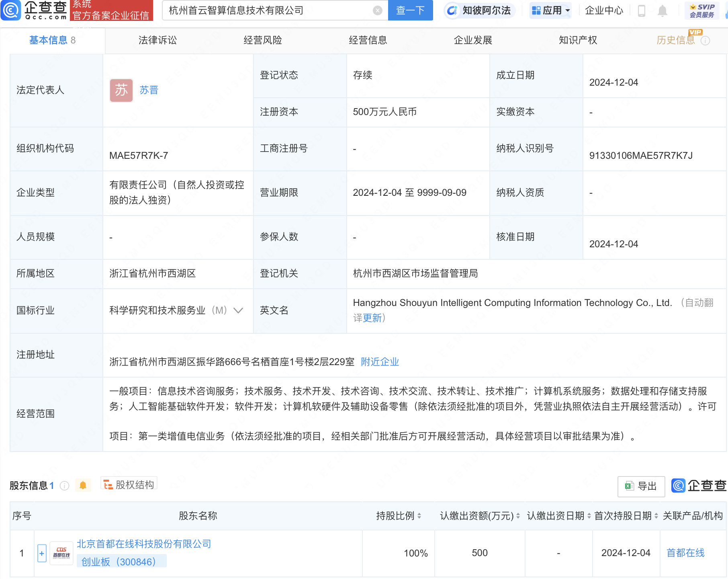Enable shareholder change alert bell
This screenshot has width=728, height=579.
(83, 485)
